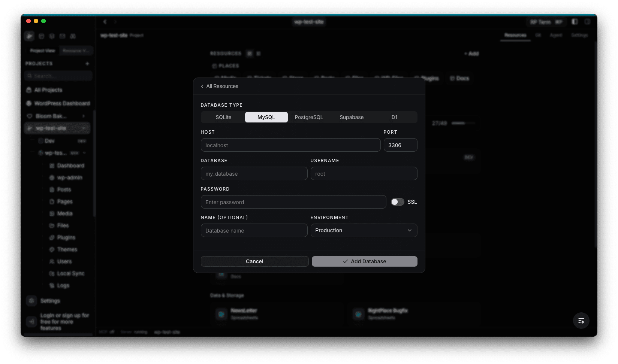Toggle the sidebar panel icon at top right

click(575, 22)
